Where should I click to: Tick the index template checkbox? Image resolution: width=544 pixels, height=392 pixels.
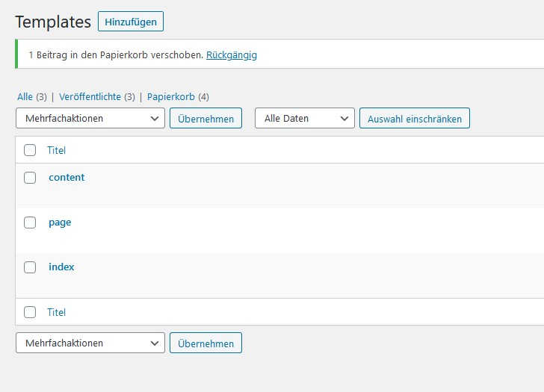(x=30, y=267)
